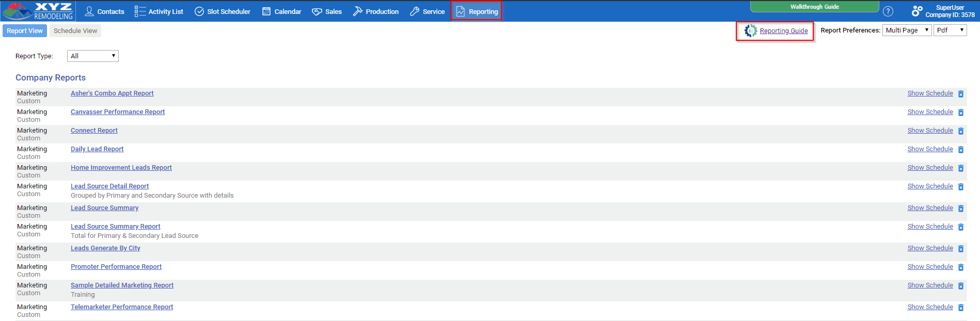The image size is (980, 321).
Task: Open the Reporting Guide link
Action: click(x=784, y=31)
